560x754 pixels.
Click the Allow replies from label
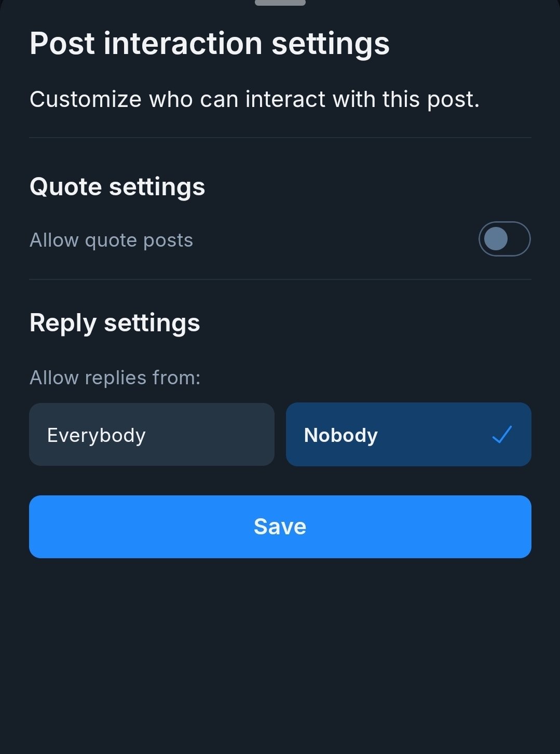115,378
